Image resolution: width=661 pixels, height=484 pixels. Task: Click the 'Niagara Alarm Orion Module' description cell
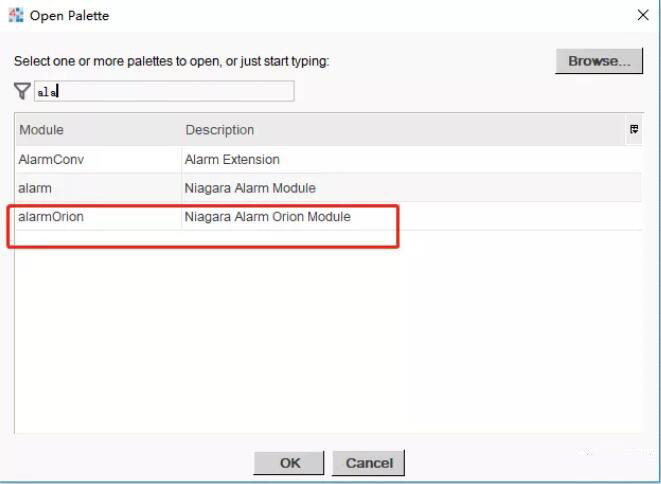pos(412,217)
